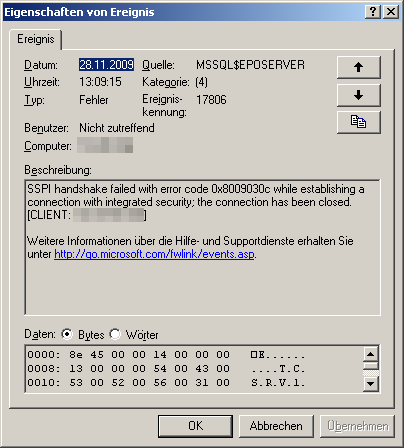Click the disabled Übernehmen button
404x448 pixels.
(x=357, y=426)
